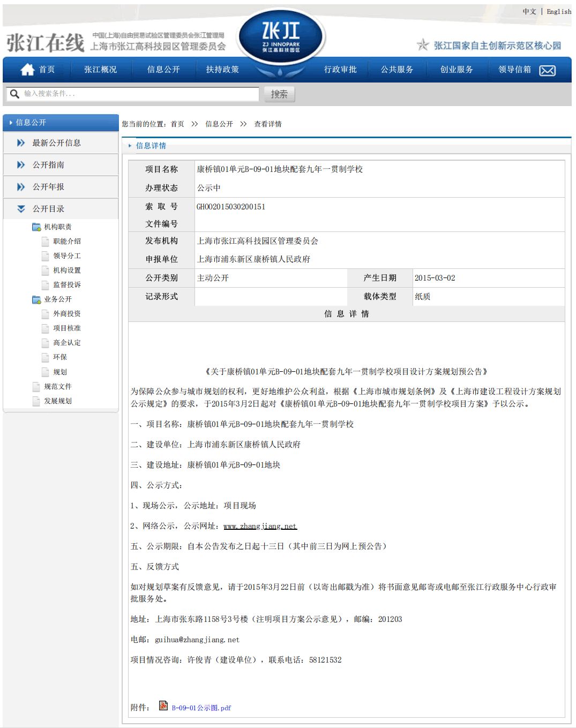Screen dimensions: 576x728
Task: Open the www.zhangjiang.net link
Action: tap(260, 526)
